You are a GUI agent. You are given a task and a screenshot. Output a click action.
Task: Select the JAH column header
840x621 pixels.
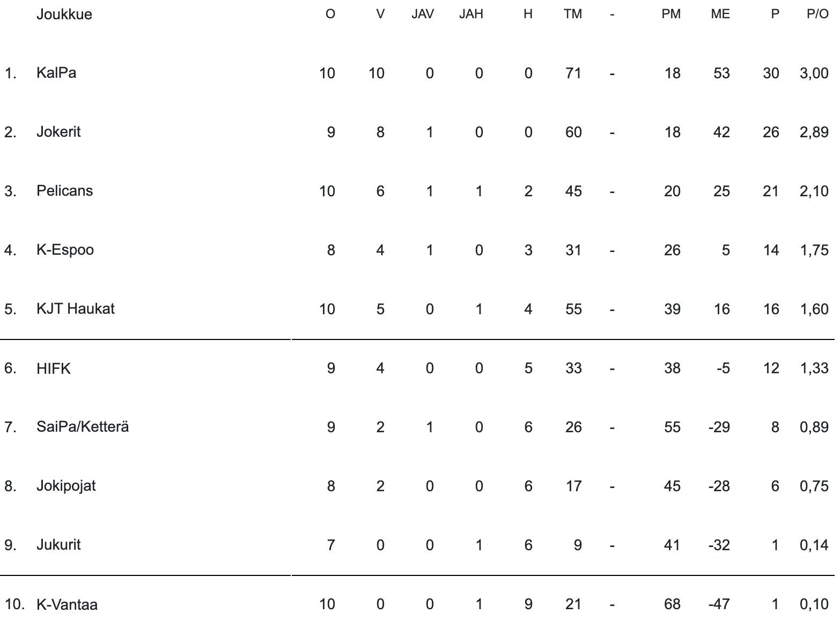(471, 14)
